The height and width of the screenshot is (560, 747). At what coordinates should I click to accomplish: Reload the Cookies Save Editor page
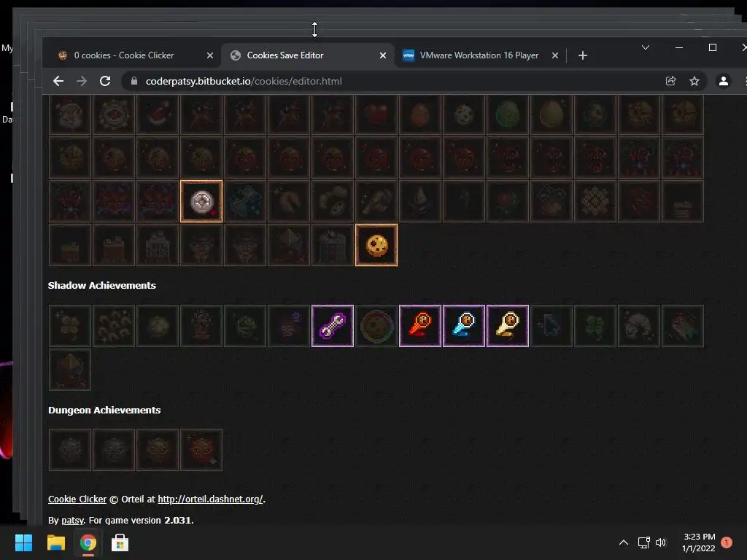105,82
